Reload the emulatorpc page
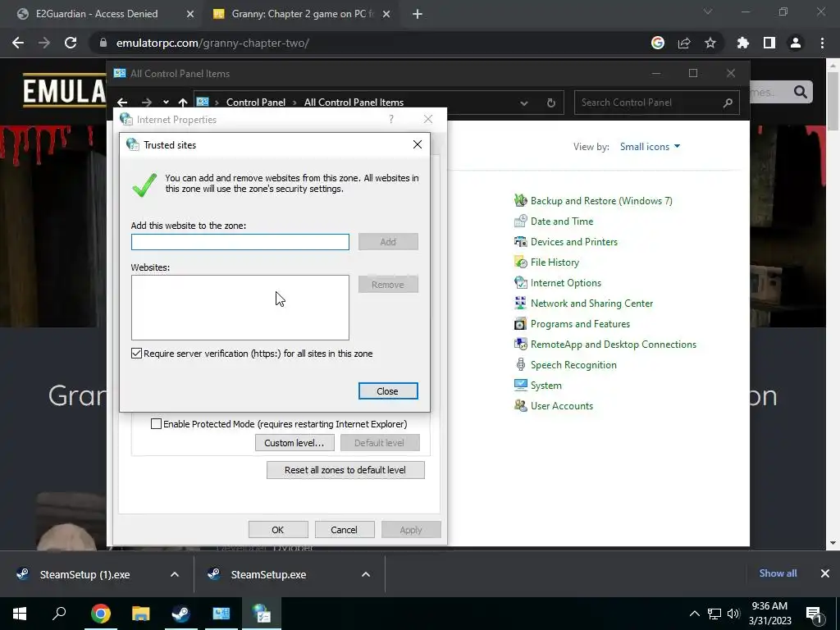The width and height of the screenshot is (840, 630). [71, 43]
